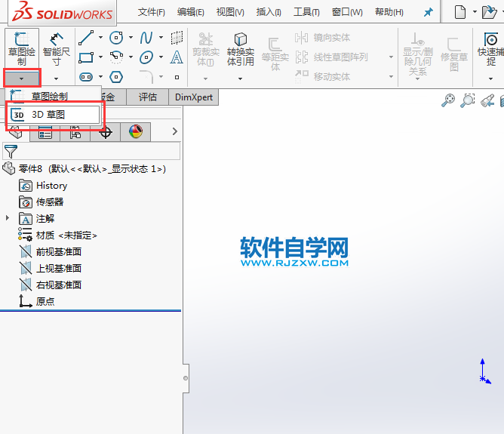The image size is (504, 434).
Task: Click the New document icon
Action: (460, 12)
